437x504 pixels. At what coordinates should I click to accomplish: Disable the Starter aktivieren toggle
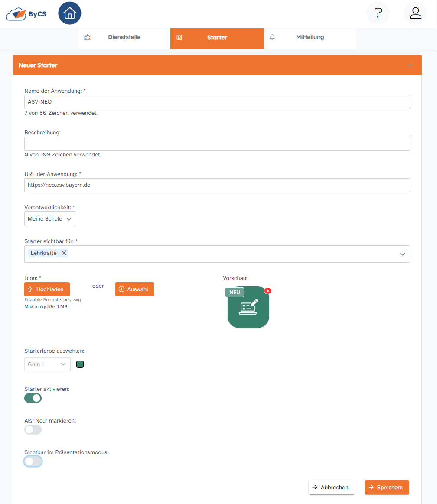click(x=33, y=398)
